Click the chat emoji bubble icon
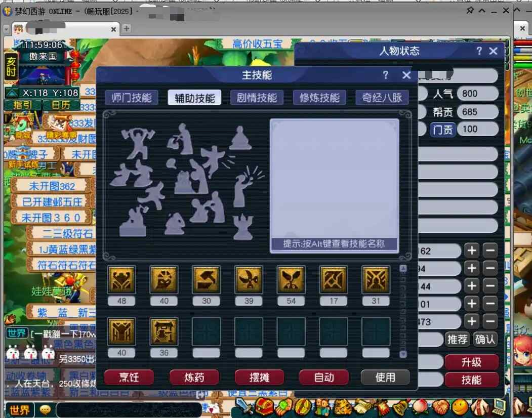This screenshot has height=418, width=532. [45, 410]
